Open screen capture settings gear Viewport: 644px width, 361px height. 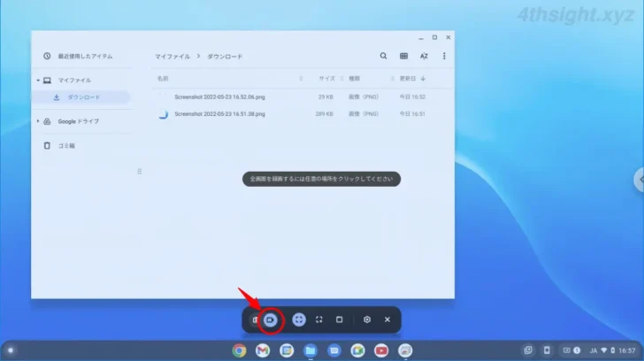(x=367, y=319)
